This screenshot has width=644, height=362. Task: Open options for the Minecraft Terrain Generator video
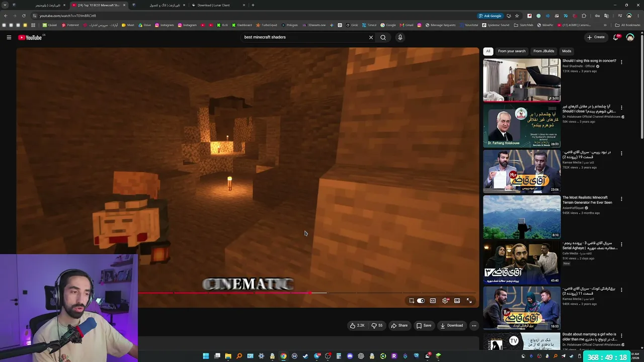(621, 199)
